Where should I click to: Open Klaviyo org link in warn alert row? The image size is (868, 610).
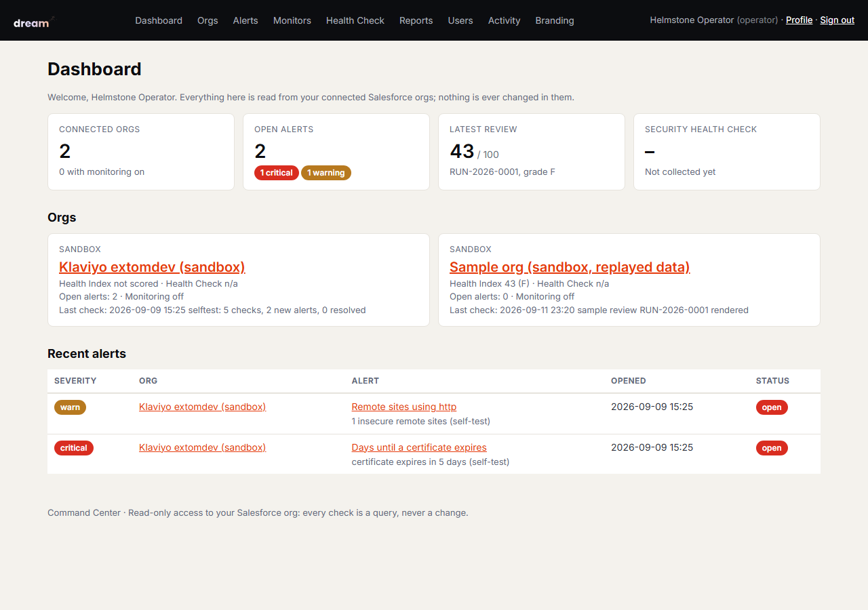(x=202, y=407)
